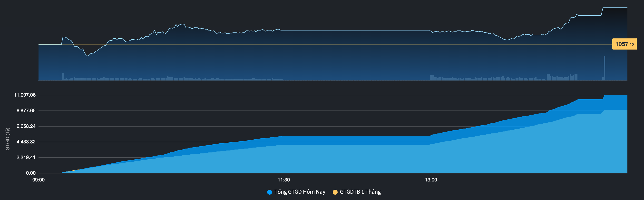Screen dimensions: 644x200
Task: Select the 09:00 time axis label
Action: (39, 180)
